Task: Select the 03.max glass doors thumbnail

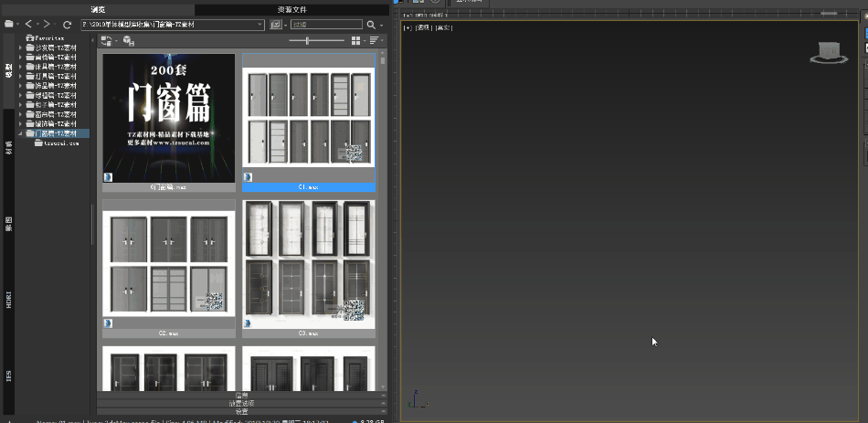Action: 308,264
